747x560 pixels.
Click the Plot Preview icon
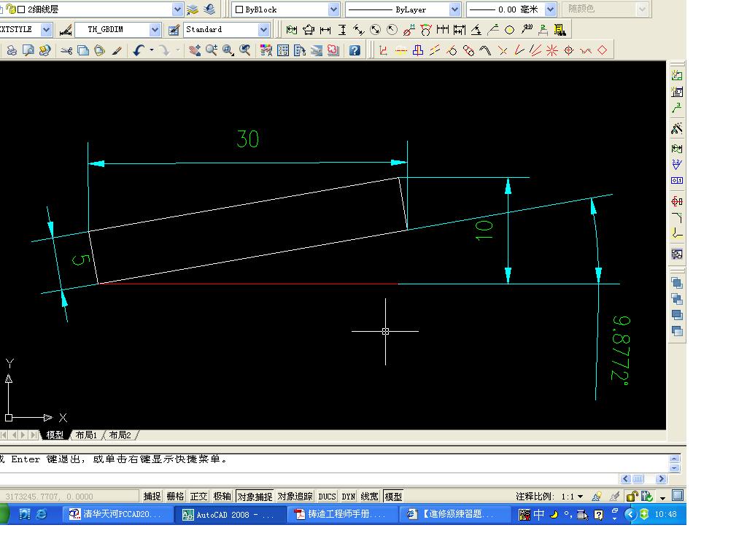point(28,50)
